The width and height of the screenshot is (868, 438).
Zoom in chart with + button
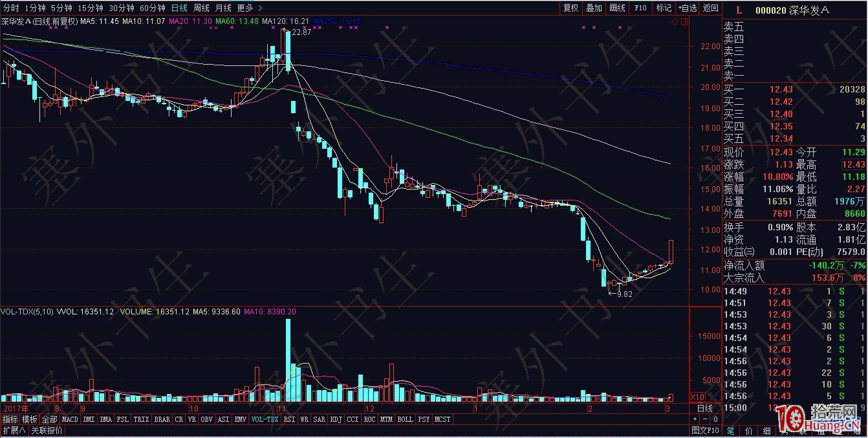(695, 419)
